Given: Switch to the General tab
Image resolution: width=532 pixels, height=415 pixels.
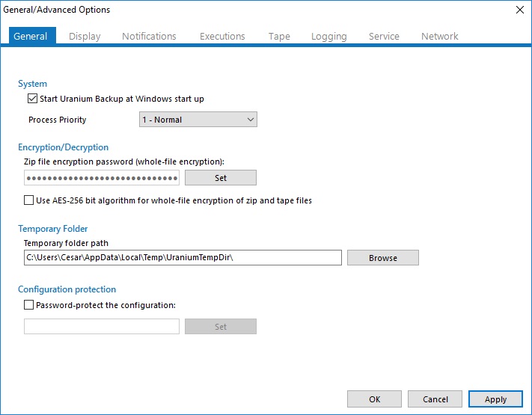Looking at the screenshot, I should pos(32,36).
